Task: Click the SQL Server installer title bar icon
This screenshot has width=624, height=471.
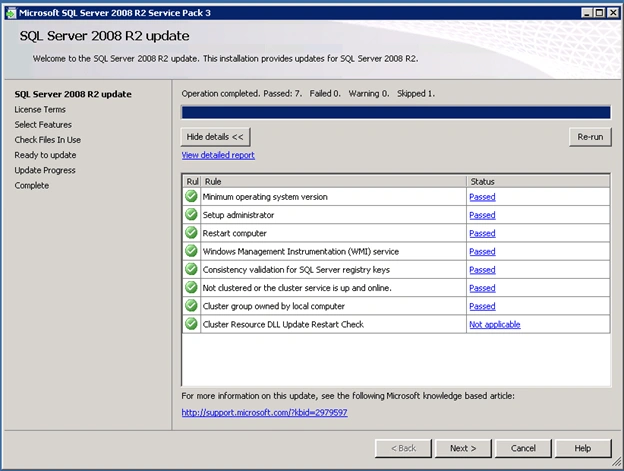Action: pos(11,13)
